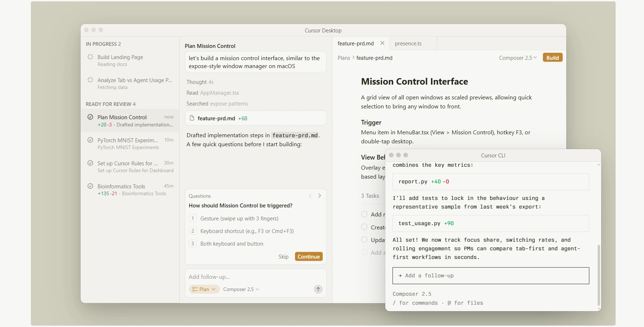This screenshot has width=644, height=327.
Task: Click the IN PROGRESS 2 header
Action: (103, 44)
